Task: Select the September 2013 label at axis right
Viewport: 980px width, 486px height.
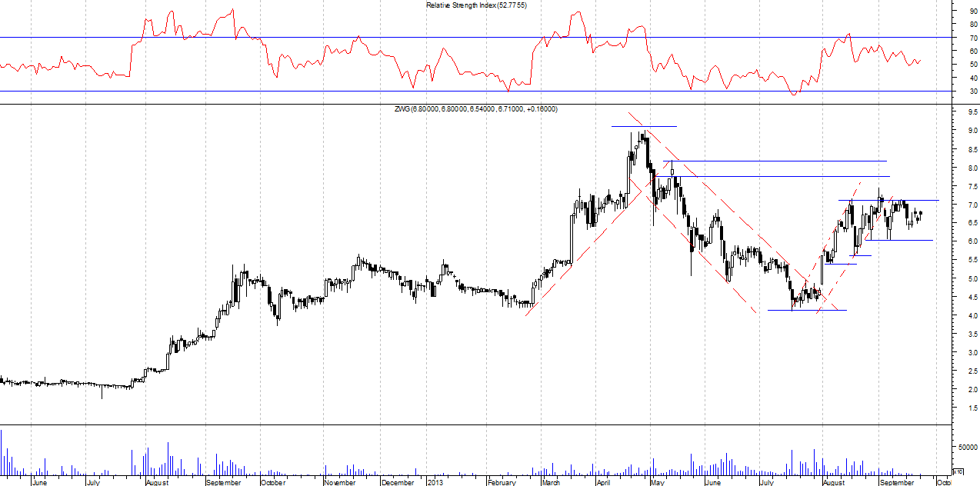Action: tap(896, 482)
